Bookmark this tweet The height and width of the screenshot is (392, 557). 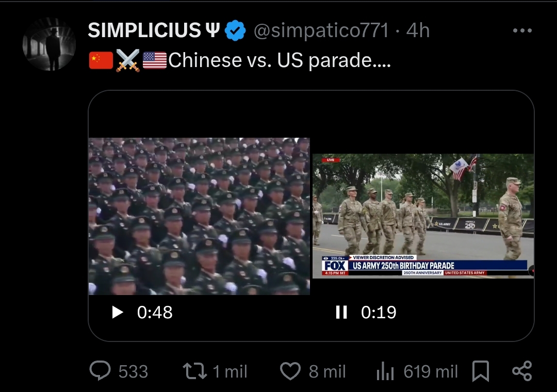(x=481, y=371)
